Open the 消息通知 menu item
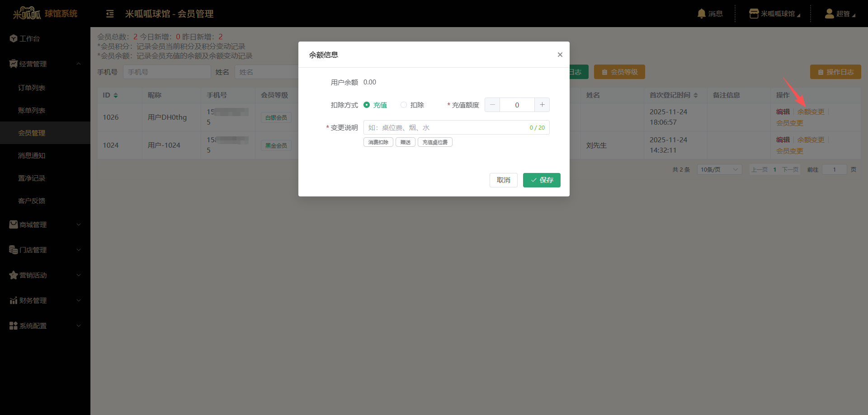Image resolution: width=868 pixels, height=415 pixels. click(32, 155)
